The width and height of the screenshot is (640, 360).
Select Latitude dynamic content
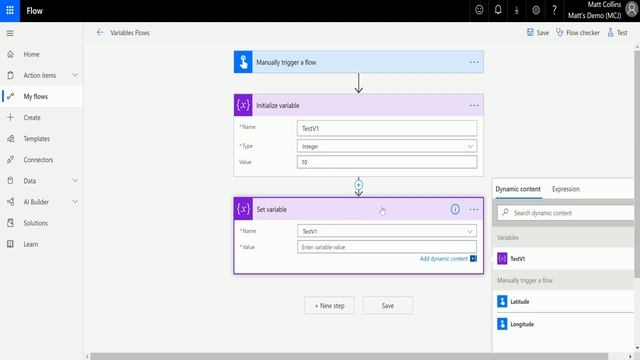pos(564,301)
